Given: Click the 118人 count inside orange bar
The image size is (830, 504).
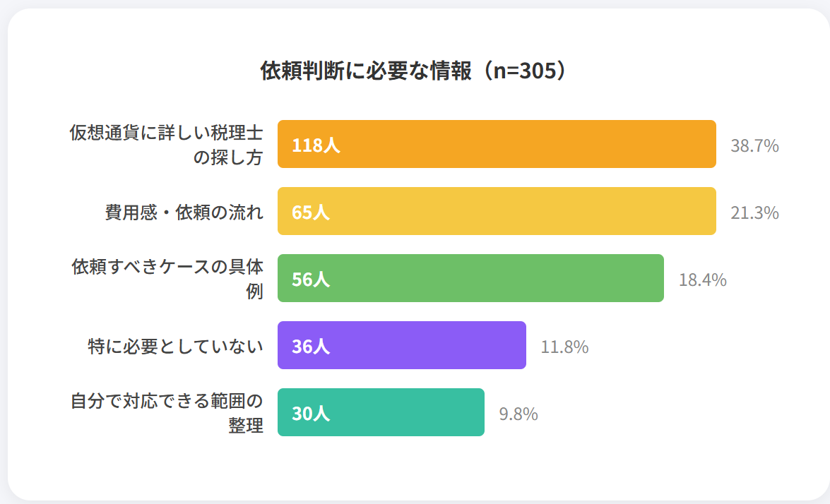Looking at the screenshot, I should [316, 146].
